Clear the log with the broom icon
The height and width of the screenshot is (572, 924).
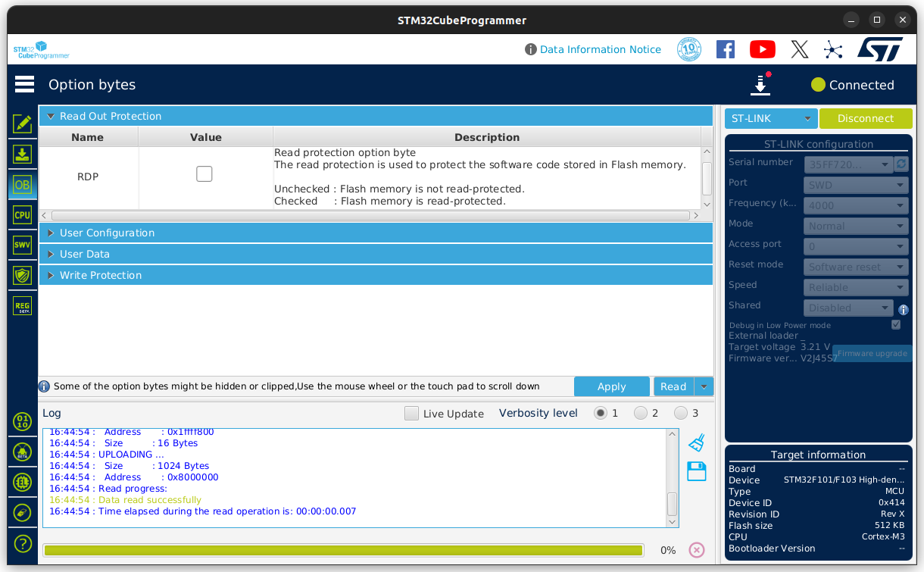coord(697,442)
